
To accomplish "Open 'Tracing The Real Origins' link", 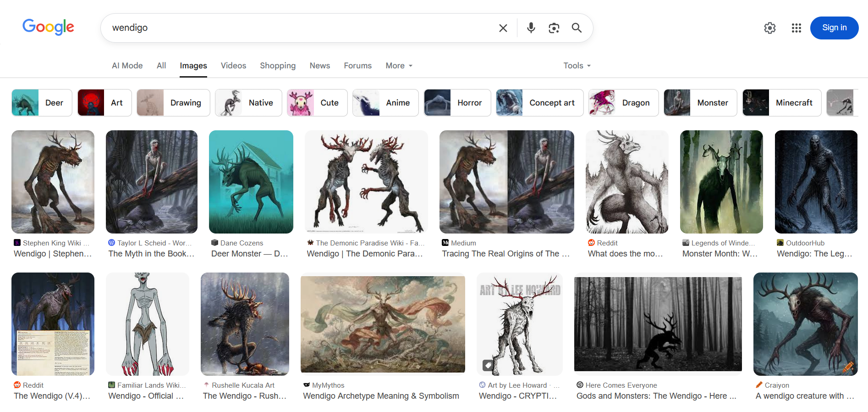I will click(506, 254).
